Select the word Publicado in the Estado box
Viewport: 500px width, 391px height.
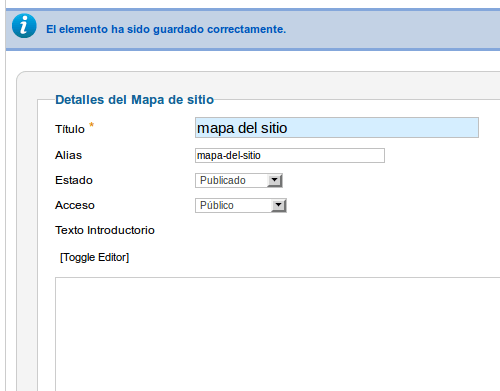[223, 180]
